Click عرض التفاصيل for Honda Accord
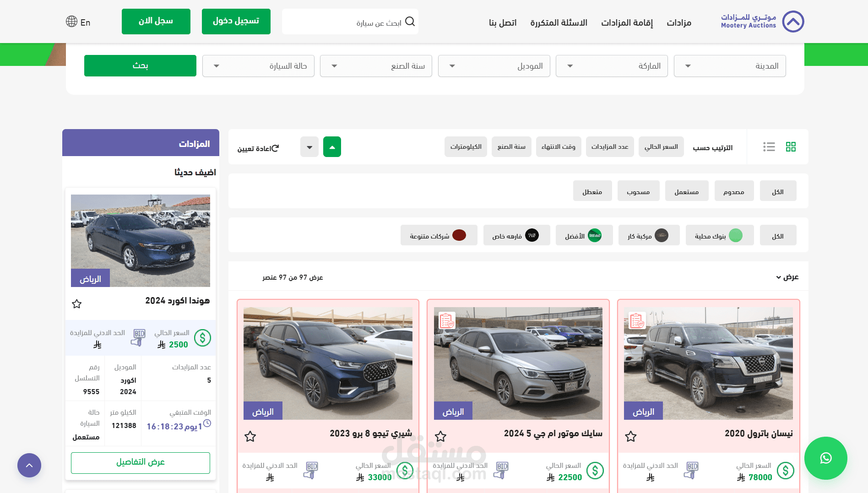Image resolution: width=868 pixels, height=493 pixels. pos(141,463)
